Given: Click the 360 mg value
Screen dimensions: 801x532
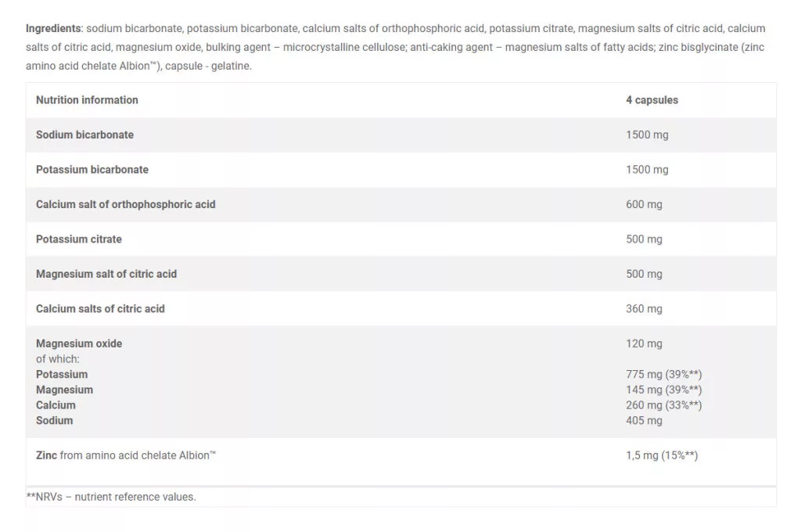Looking at the screenshot, I should coord(644,308).
